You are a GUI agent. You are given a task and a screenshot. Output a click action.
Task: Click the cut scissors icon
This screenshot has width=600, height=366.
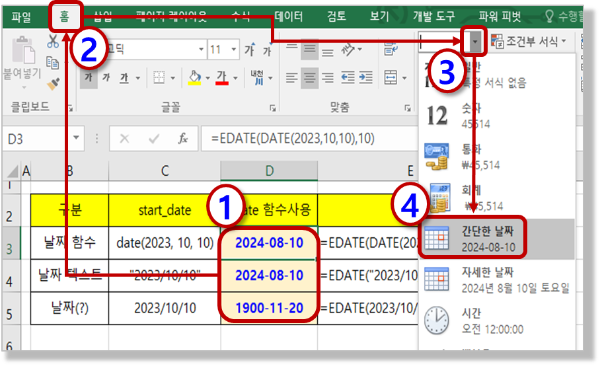tap(53, 41)
